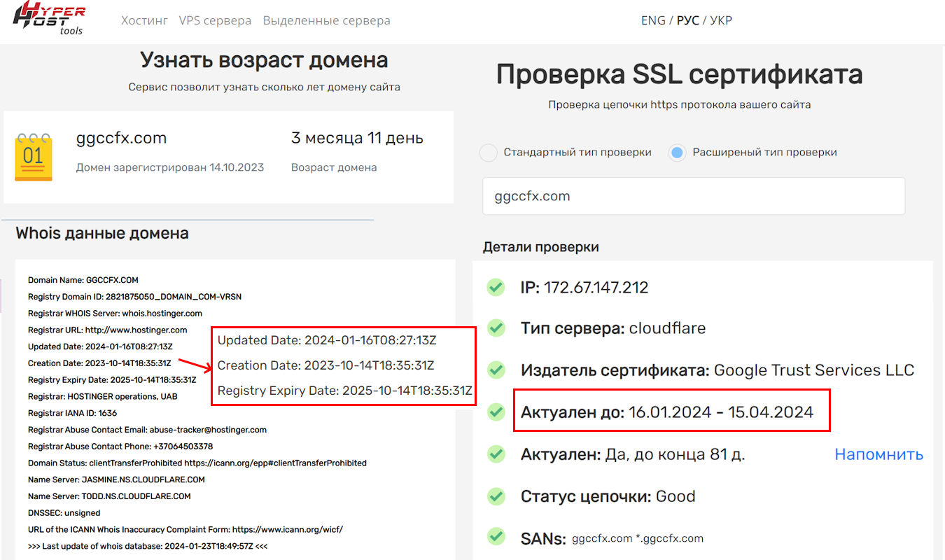
Task: Click Актуален: Да, до конца 81 д. text
Action: [x=633, y=454]
